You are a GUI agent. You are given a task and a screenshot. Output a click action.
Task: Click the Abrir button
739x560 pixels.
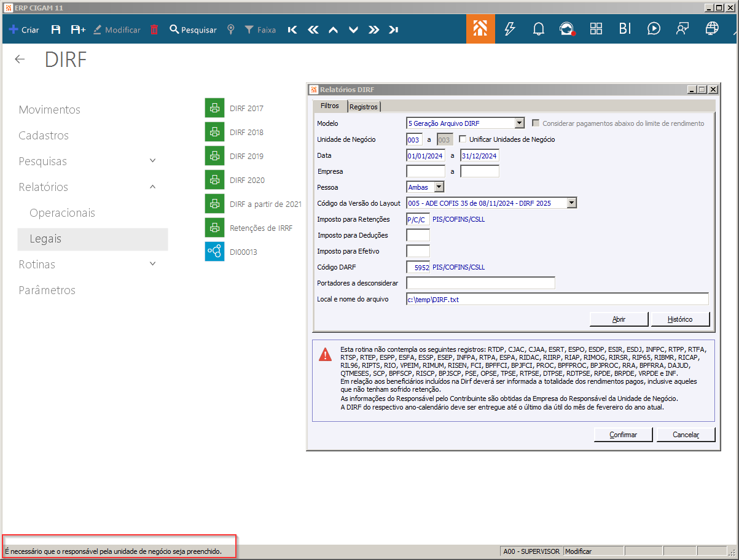(619, 319)
